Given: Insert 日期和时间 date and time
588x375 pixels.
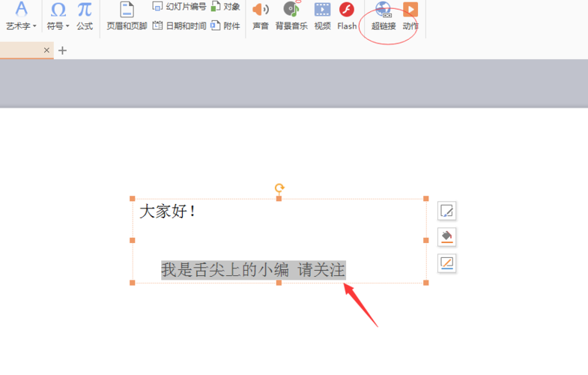Looking at the screenshot, I should [x=179, y=26].
